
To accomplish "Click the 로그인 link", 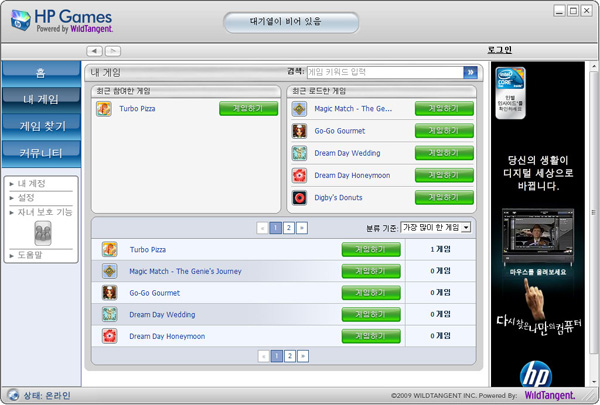I will [499, 50].
